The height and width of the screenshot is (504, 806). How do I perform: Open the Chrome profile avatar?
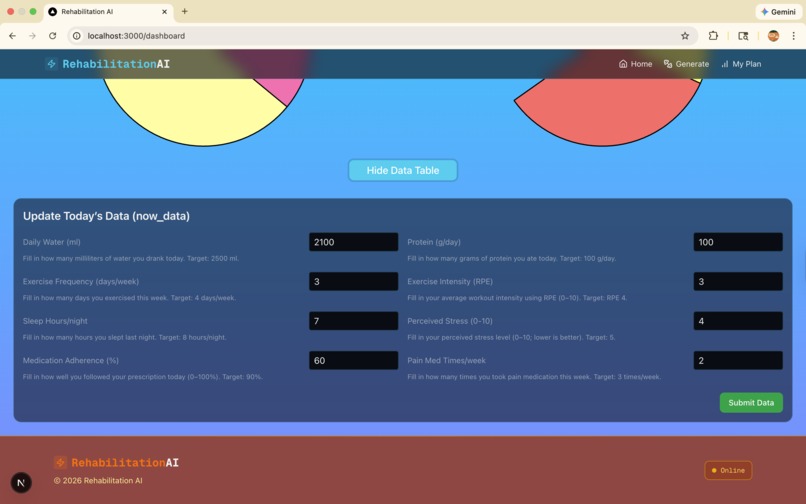coord(773,36)
